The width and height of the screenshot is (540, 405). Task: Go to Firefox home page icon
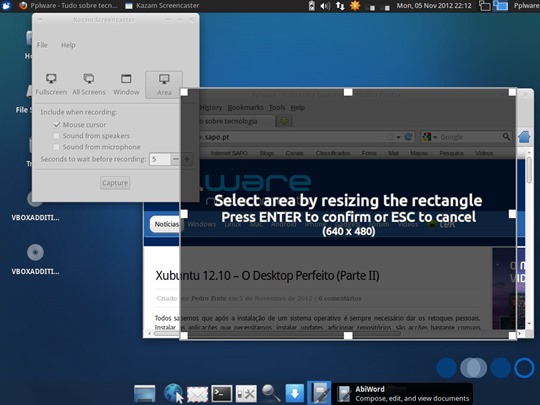click(x=525, y=137)
